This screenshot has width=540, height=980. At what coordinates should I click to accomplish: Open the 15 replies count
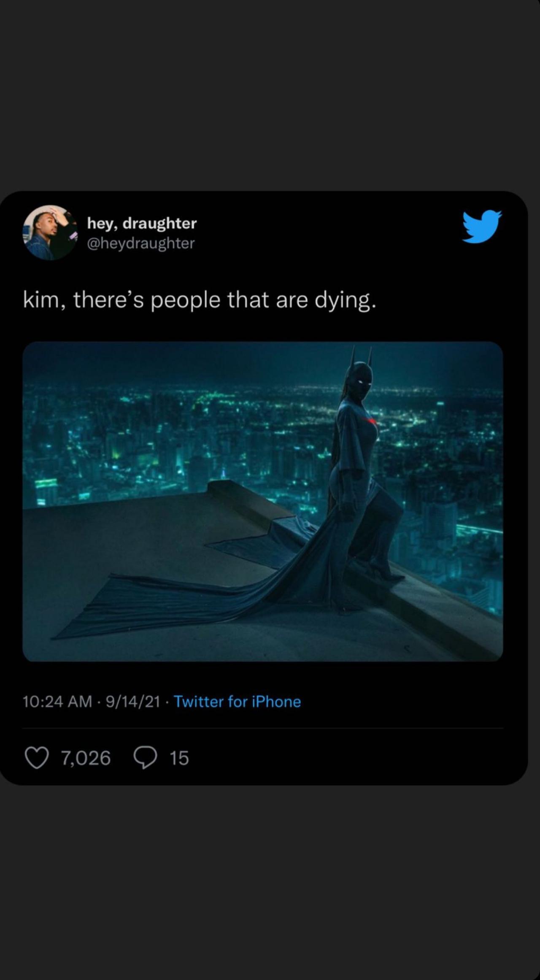pyautogui.click(x=179, y=758)
